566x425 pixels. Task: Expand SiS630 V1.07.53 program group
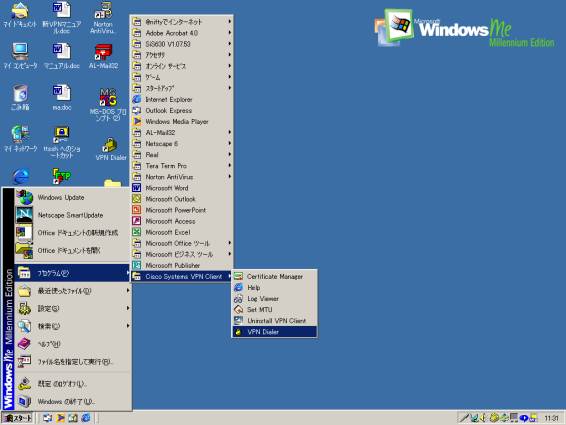[x=182, y=44]
